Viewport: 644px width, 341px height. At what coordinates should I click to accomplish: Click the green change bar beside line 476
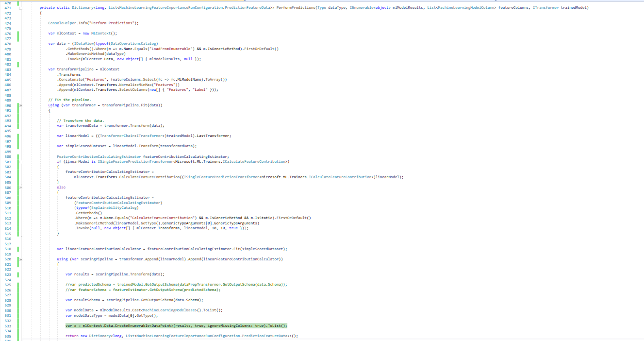coord(17,33)
